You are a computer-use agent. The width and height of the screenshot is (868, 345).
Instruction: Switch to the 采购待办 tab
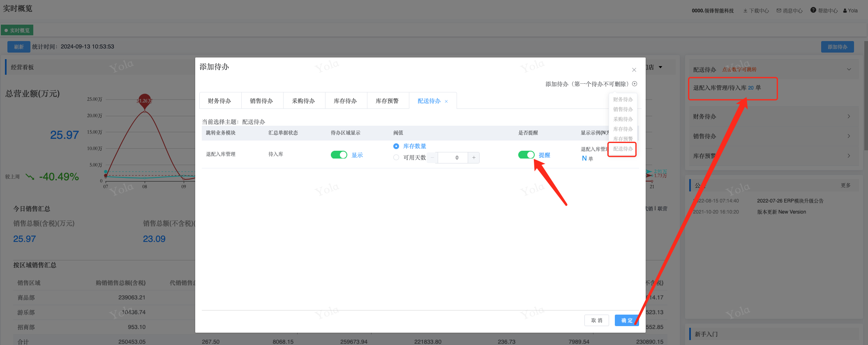[303, 101]
